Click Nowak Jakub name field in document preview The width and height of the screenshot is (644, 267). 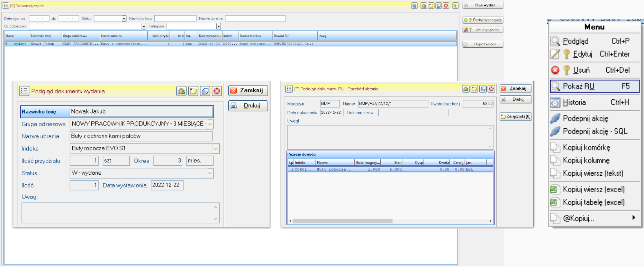(141, 112)
